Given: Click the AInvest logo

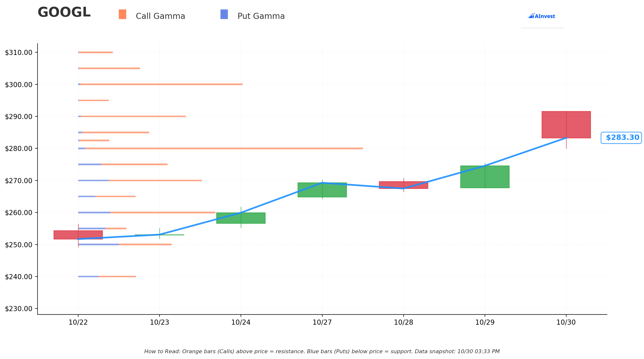Looking at the screenshot, I should coord(541,16).
